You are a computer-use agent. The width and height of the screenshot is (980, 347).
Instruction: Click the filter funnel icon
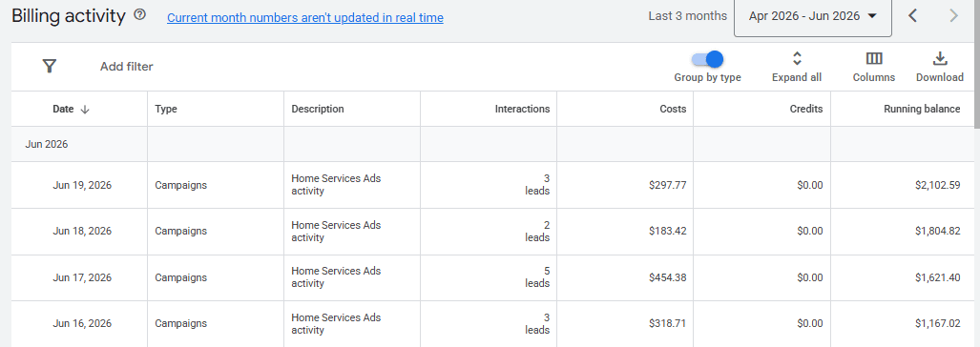tap(50, 66)
